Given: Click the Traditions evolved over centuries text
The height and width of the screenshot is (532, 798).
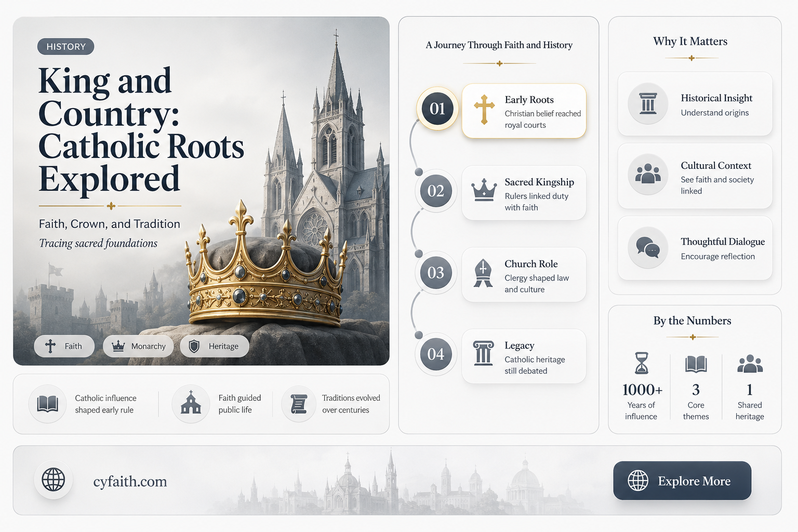Looking at the screenshot, I should (351, 404).
